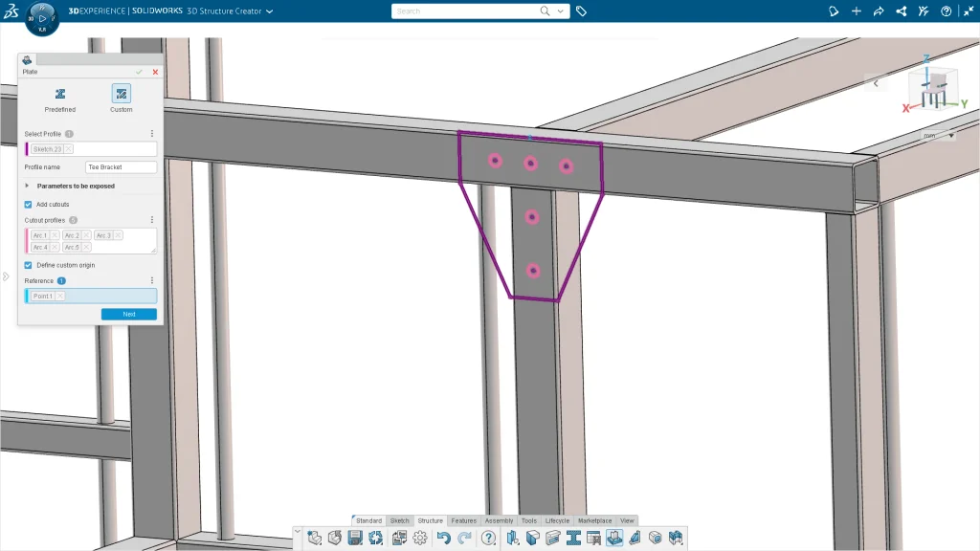Expand Parameters to be exposed section
This screenshot has width=980, height=551.
point(27,186)
